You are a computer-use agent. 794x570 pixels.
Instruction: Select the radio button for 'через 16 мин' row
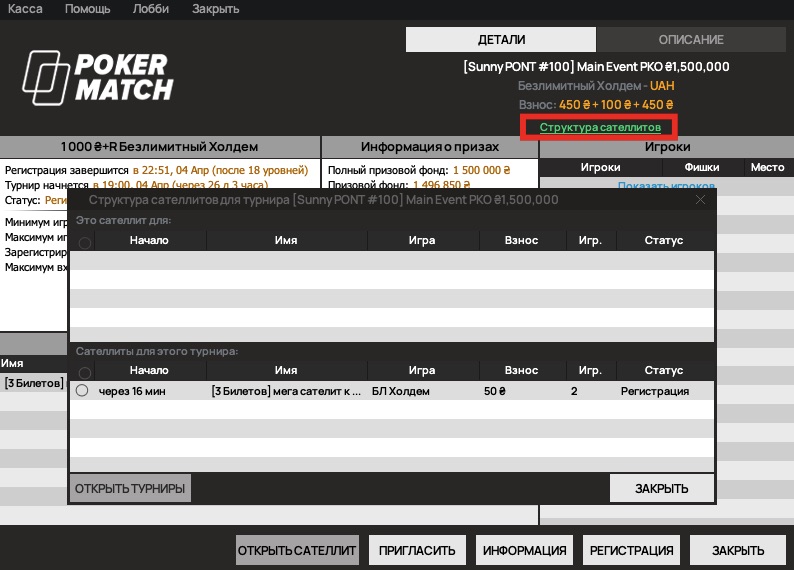tap(82, 391)
